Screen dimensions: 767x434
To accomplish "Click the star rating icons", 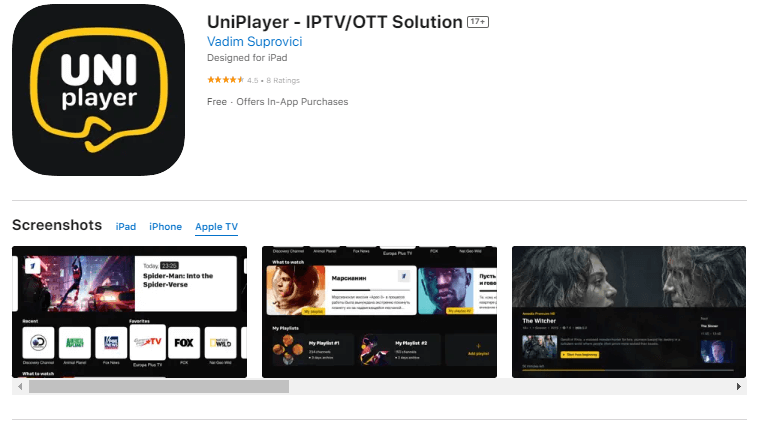I will [x=225, y=80].
